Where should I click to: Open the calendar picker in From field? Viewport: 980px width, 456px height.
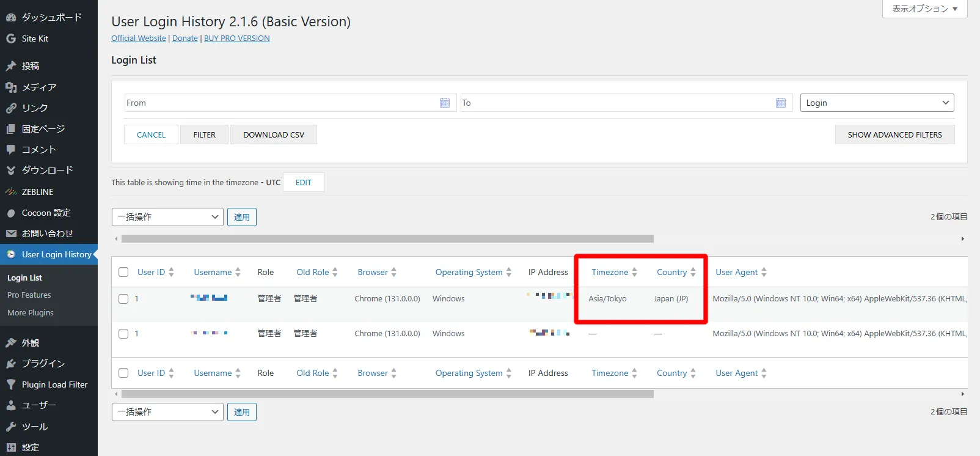point(445,103)
